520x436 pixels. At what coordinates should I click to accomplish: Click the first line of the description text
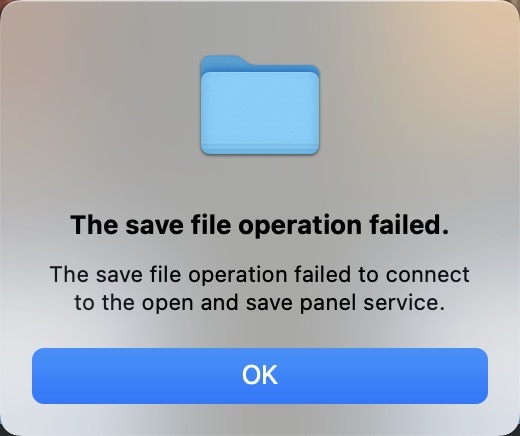point(260,275)
